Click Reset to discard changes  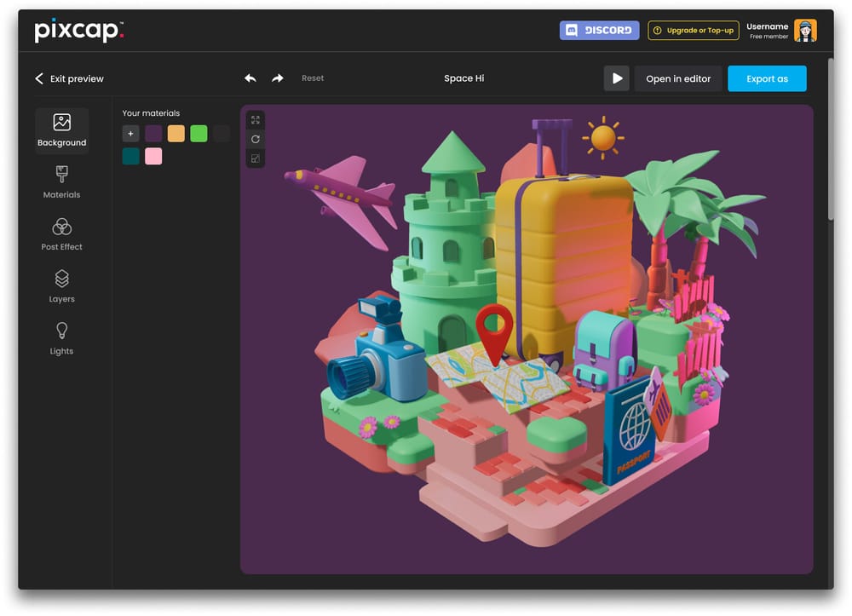[313, 78]
